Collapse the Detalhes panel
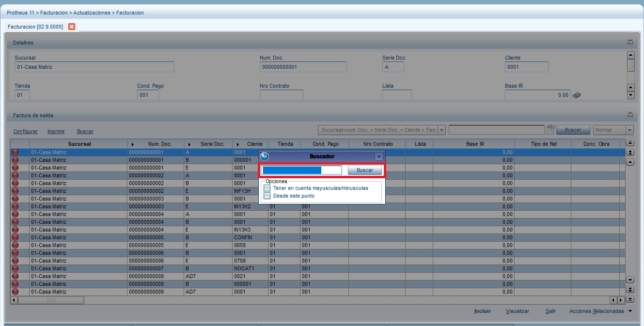644x326 pixels. click(630, 42)
